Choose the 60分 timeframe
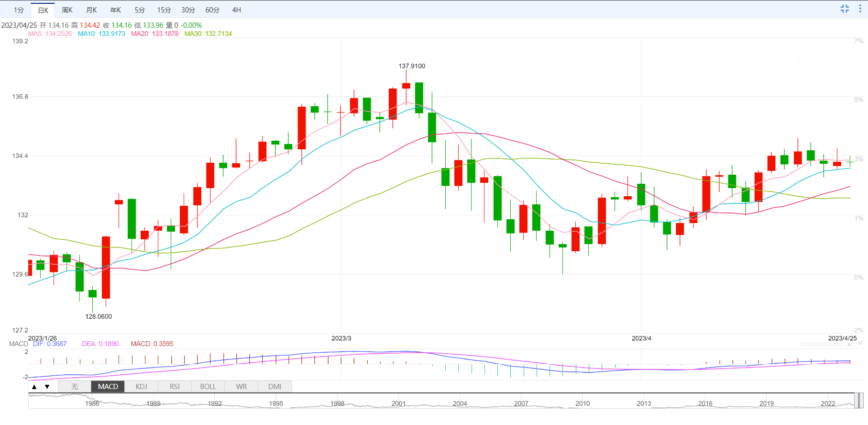The height and width of the screenshot is (425, 868). pyautogui.click(x=212, y=10)
